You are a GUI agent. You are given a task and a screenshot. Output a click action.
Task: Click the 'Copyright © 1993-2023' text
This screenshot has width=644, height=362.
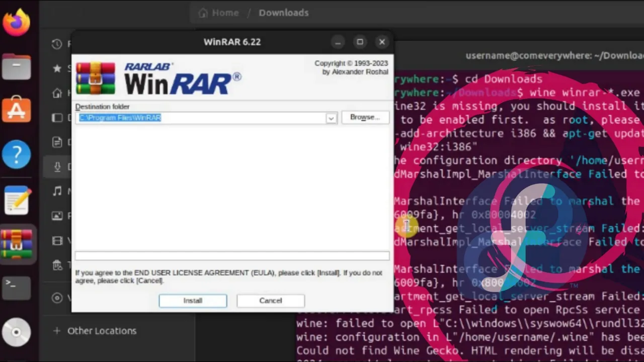[x=351, y=63]
